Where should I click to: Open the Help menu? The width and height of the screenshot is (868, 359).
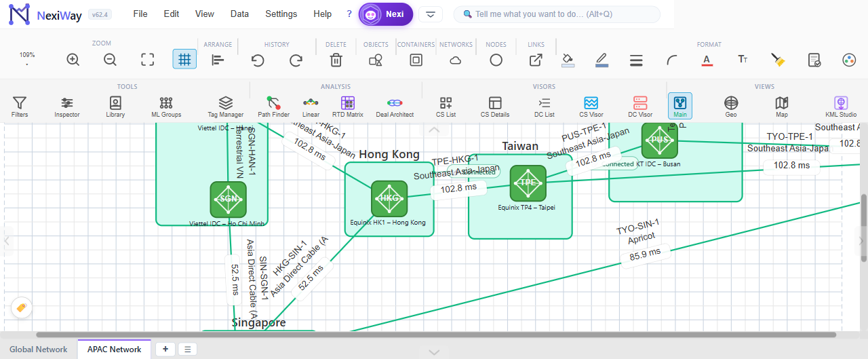pos(323,14)
